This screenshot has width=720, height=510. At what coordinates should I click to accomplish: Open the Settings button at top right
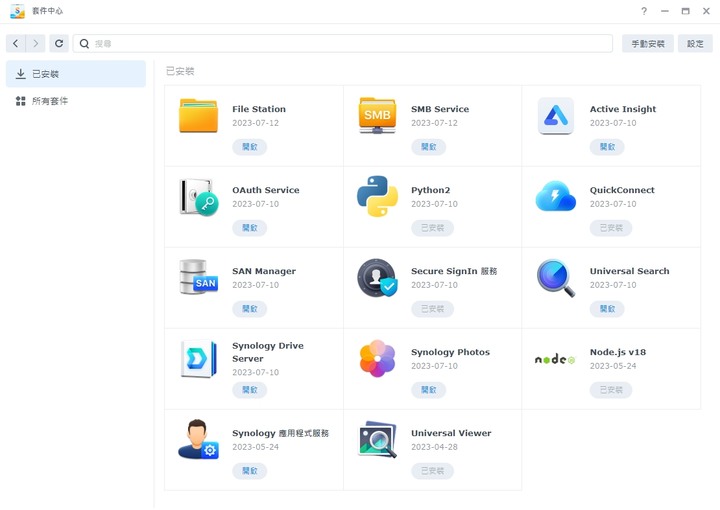click(x=695, y=44)
